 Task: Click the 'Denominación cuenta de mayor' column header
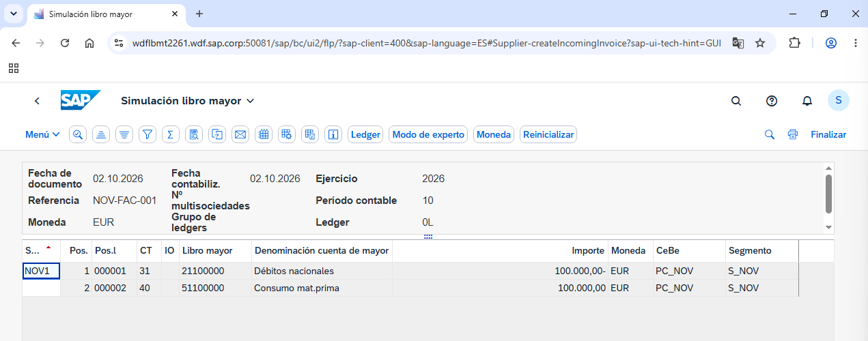coord(322,250)
